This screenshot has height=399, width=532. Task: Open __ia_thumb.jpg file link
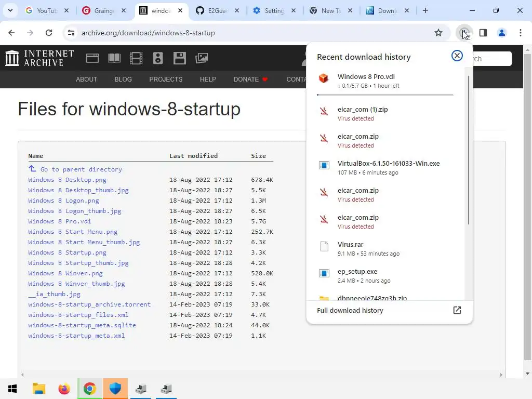click(x=54, y=294)
